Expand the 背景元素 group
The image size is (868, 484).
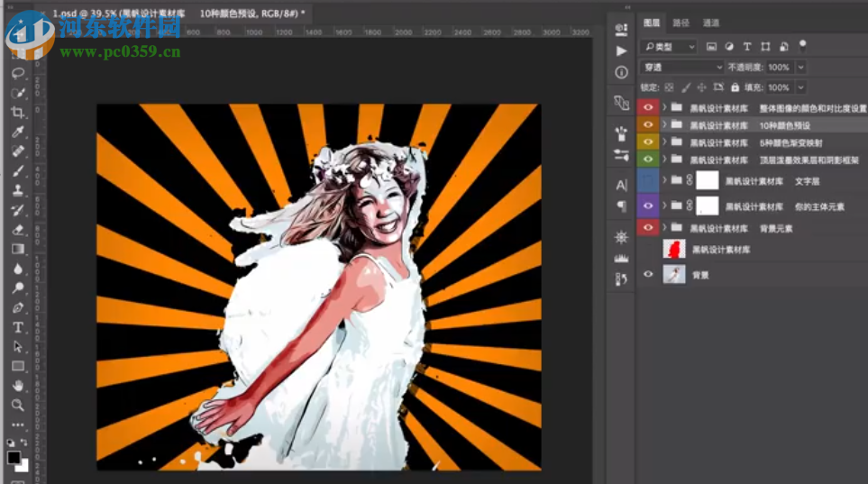(x=664, y=227)
